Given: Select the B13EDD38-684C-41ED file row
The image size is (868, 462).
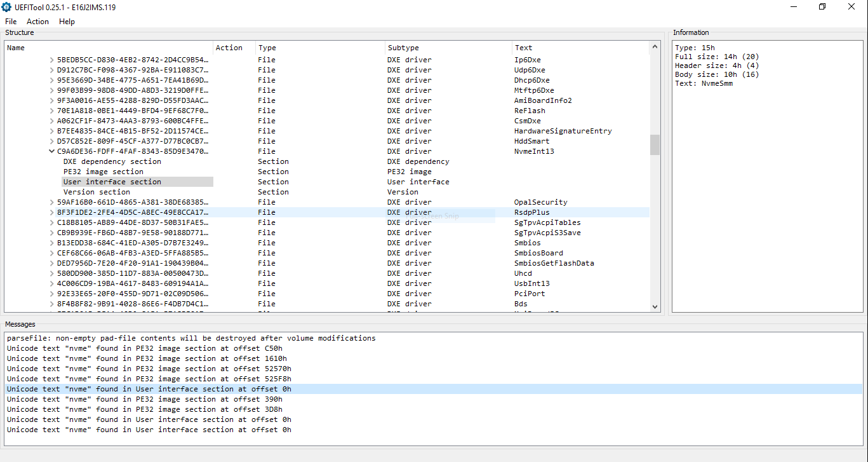Looking at the screenshot, I should (x=328, y=243).
